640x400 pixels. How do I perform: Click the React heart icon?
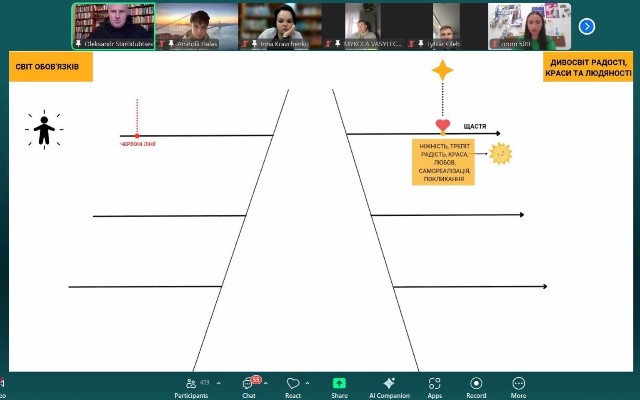pyautogui.click(x=292, y=385)
